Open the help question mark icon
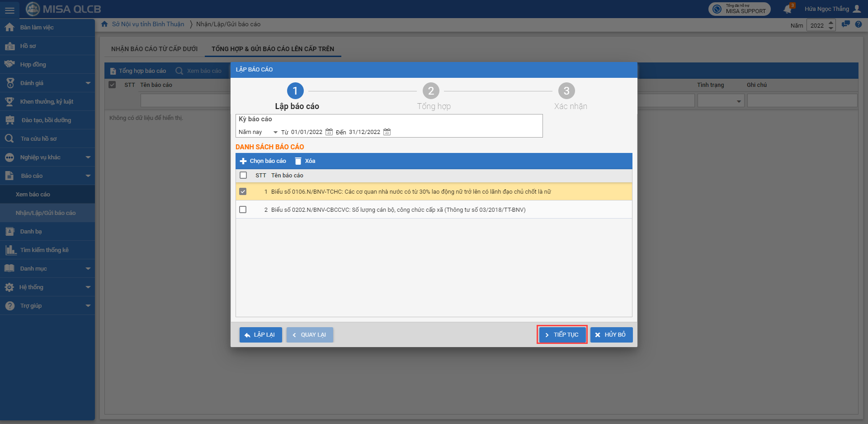868x424 pixels. point(858,24)
